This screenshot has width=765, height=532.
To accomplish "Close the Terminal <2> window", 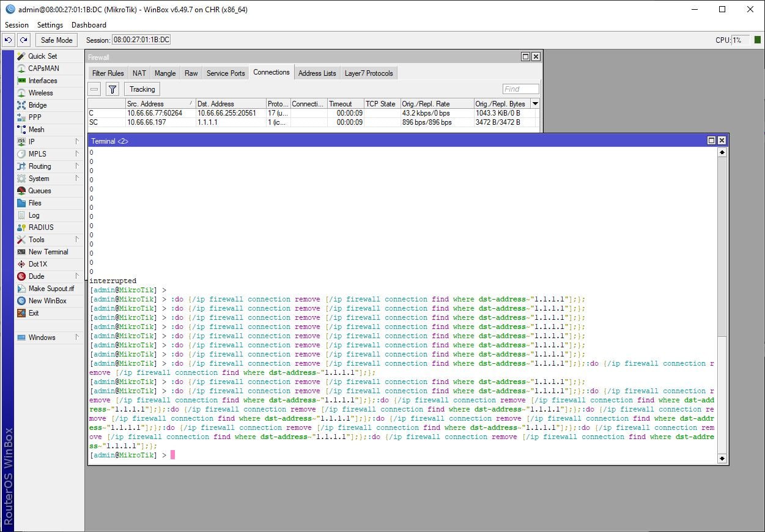I will pos(722,141).
